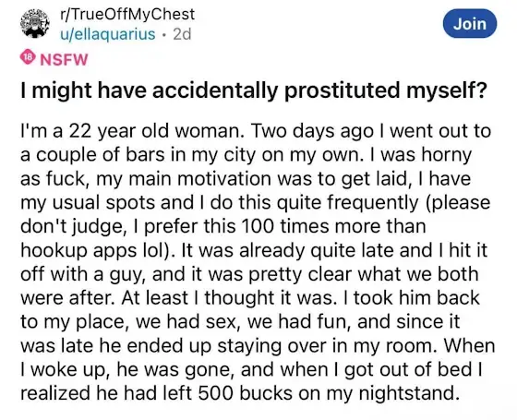This screenshot has height=420, width=517.
Task: Open the post title about accidentally prostituted
Action: (x=254, y=91)
